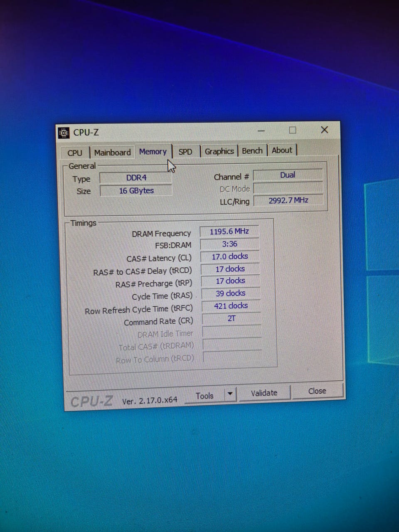Viewport: 399px width, 532px height.
Task: Click the memory Type field showing DDR4
Action: coord(136,178)
